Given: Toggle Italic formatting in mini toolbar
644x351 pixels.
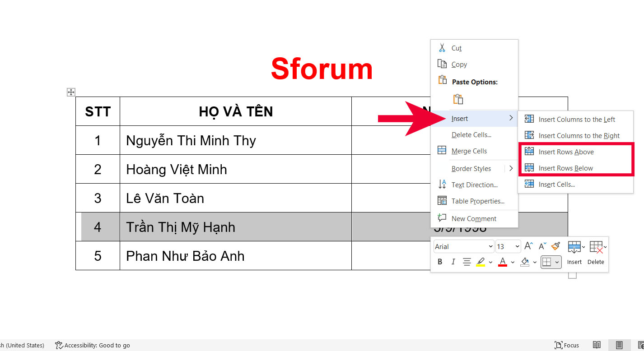Looking at the screenshot, I should [x=453, y=262].
